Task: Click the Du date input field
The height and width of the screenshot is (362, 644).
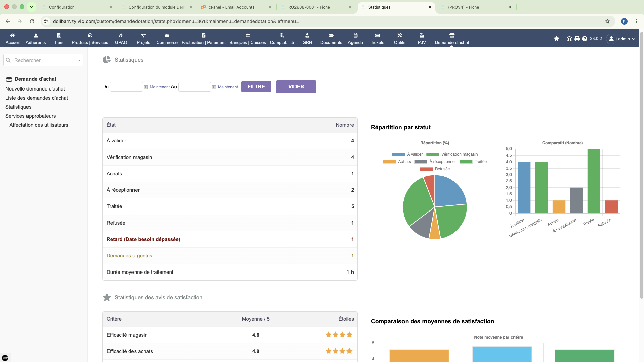Action: (x=126, y=87)
